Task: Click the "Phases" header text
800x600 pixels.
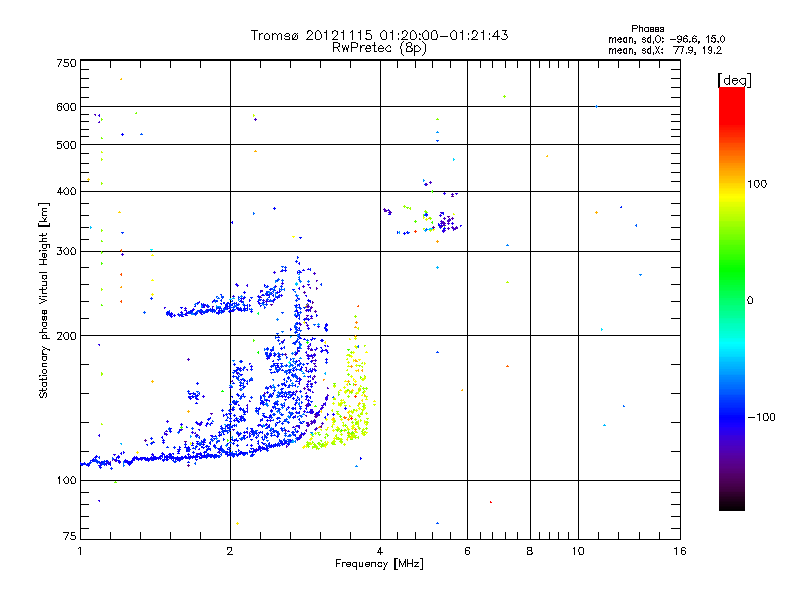Action: pyautogui.click(x=647, y=29)
